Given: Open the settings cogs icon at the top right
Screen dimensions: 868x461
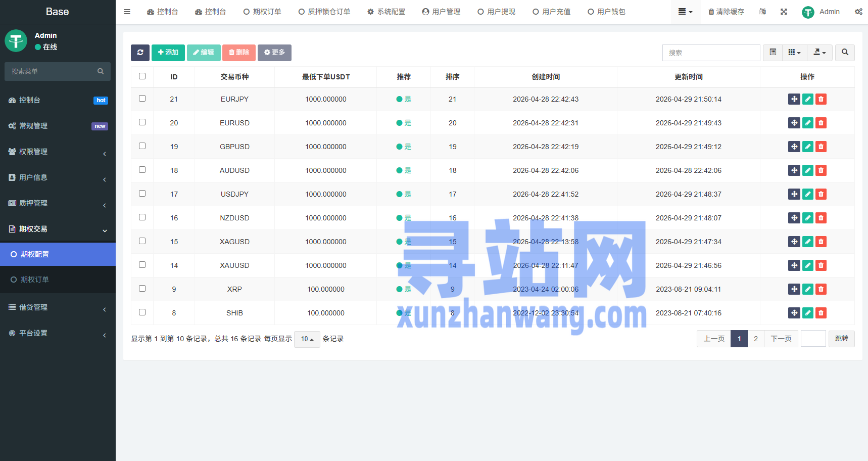Looking at the screenshot, I should coord(858,12).
